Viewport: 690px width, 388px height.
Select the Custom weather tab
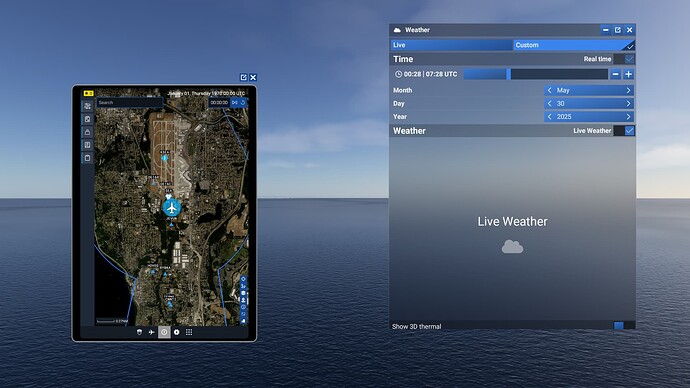(574, 45)
